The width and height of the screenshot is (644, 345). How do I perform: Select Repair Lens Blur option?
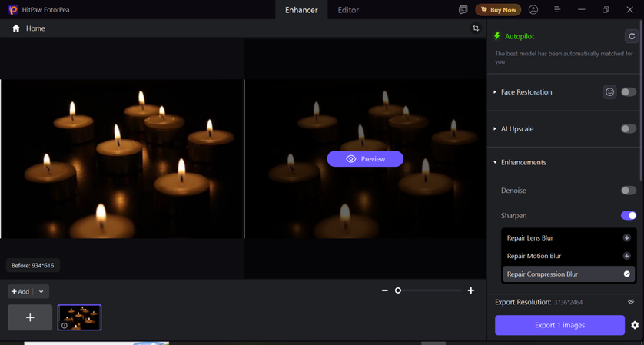point(569,237)
